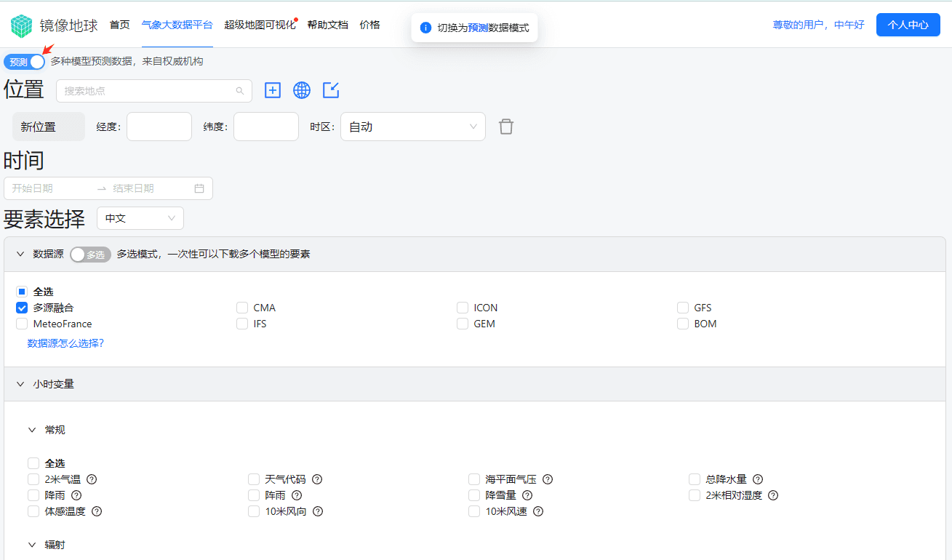Open the 中文 language dropdown

(140, 218)
